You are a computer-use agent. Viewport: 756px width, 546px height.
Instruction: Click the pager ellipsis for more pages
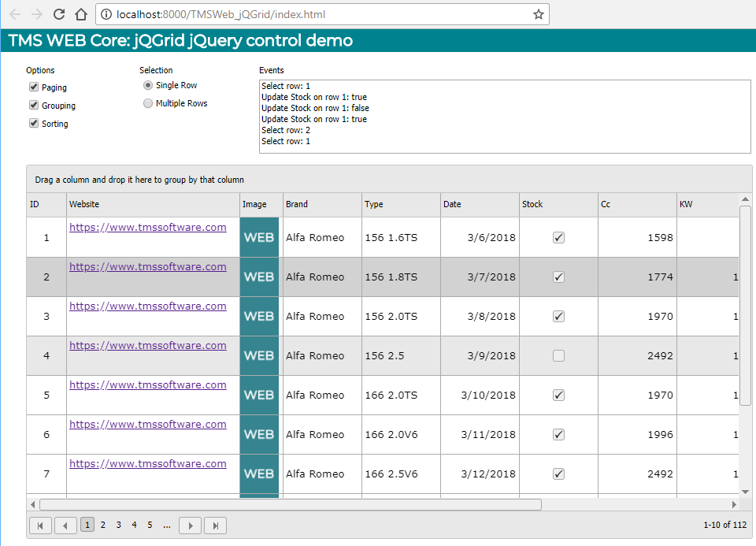(x=167, y=525)
